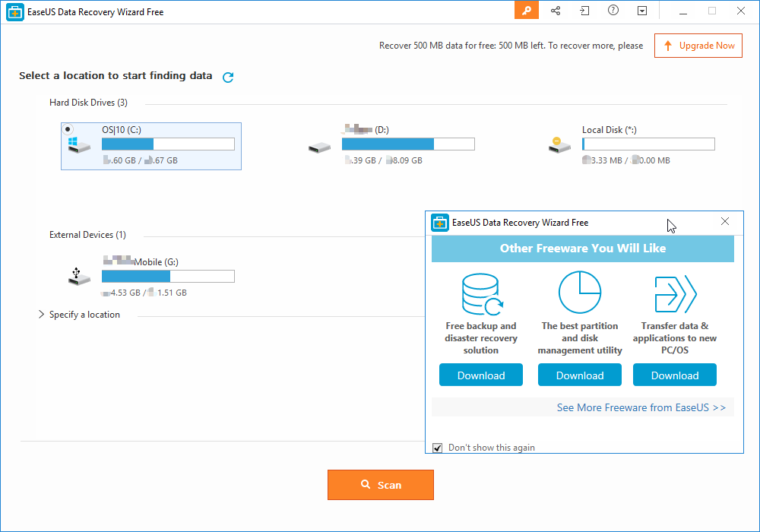Download the PC transfer tool
The height and width of the screenshot is (532, 760).
click(x=675, y=375)
